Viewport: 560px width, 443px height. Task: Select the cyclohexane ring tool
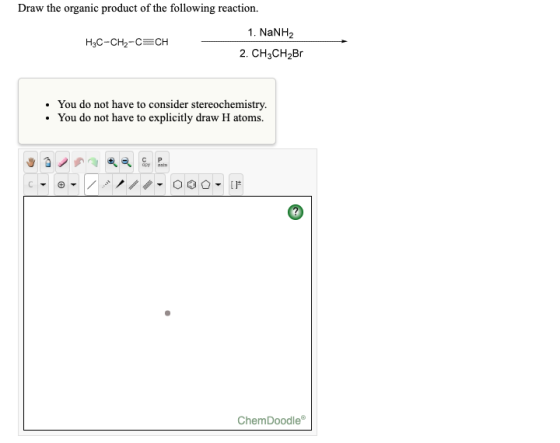[x=178, y=185]
